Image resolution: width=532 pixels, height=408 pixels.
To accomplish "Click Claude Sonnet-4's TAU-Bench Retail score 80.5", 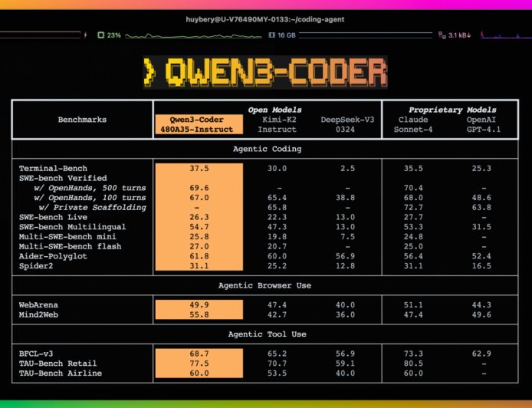I will click(x=413, y=364).
